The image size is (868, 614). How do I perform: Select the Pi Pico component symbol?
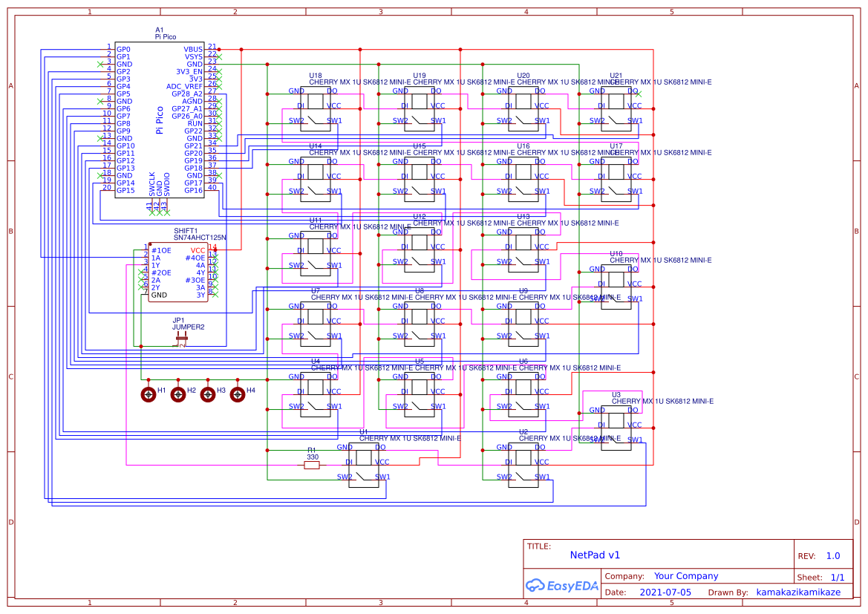[160, 119]
